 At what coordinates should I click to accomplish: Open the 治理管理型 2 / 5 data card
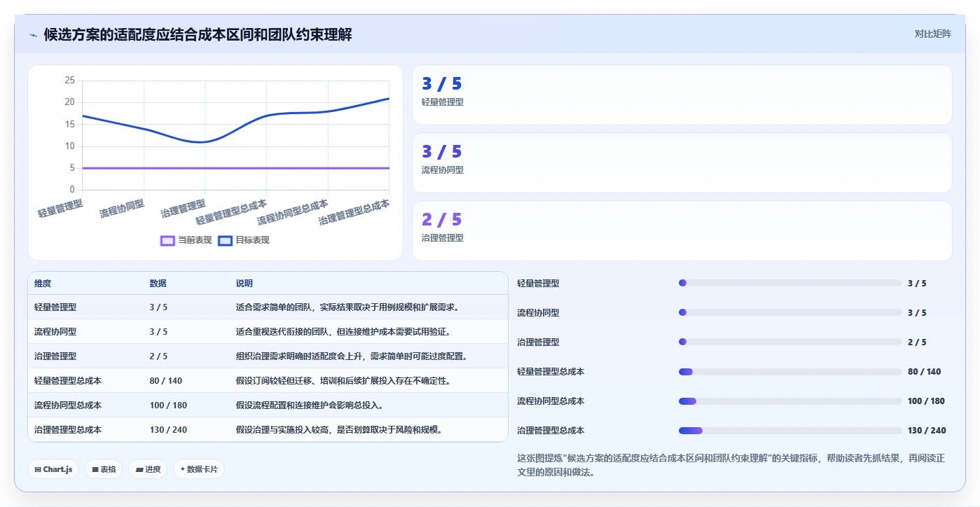pyautogui.click(x=682, y=231)
